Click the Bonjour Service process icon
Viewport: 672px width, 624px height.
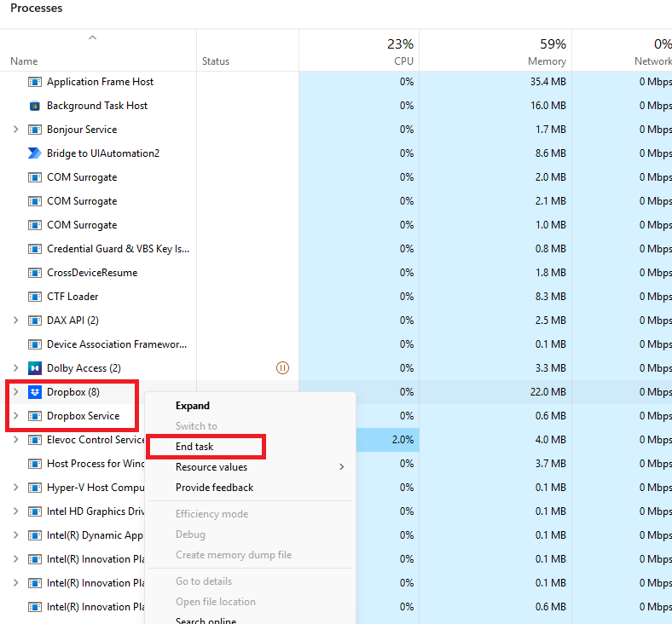tap(35, 130)
